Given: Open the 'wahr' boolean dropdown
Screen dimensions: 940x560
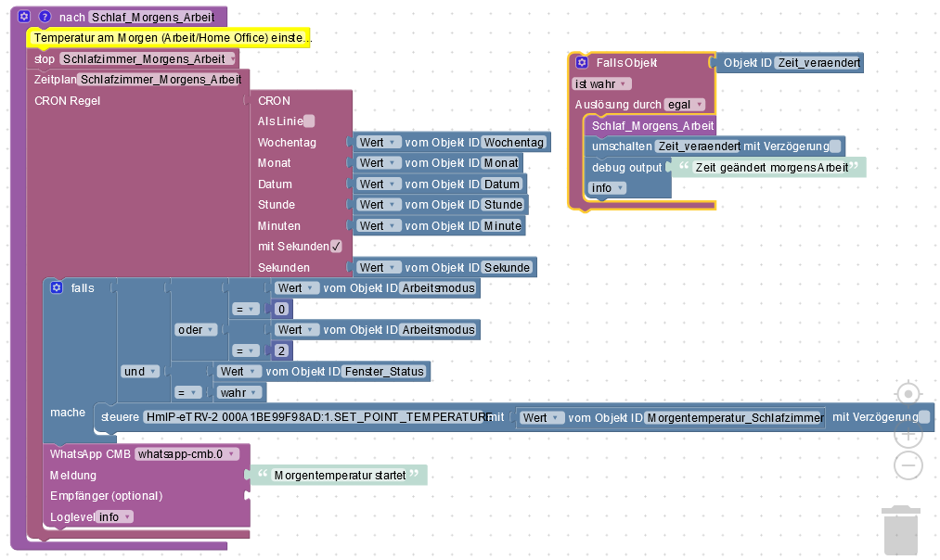Looking at the screenshot, I should (x=238, y=393).
